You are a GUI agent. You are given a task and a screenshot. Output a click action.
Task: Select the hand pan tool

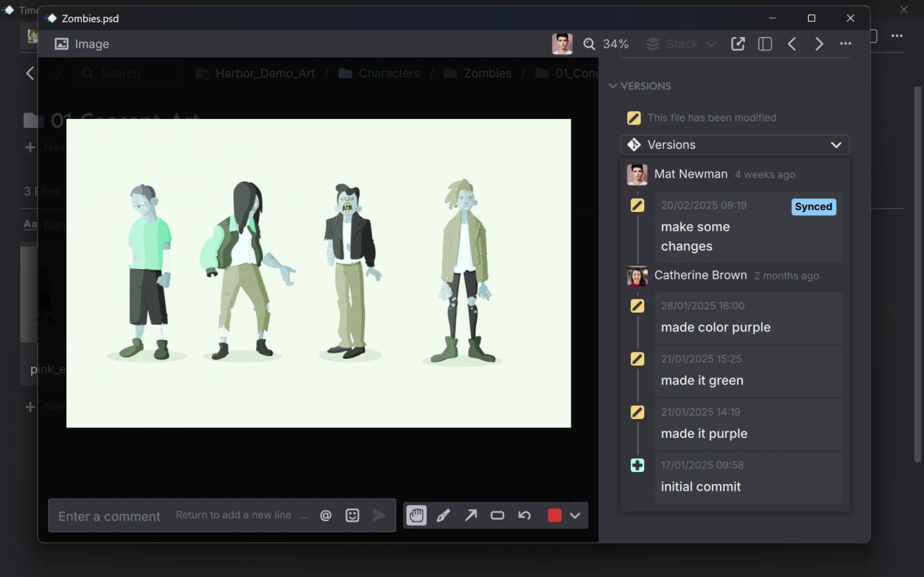[x=416, y=515]
